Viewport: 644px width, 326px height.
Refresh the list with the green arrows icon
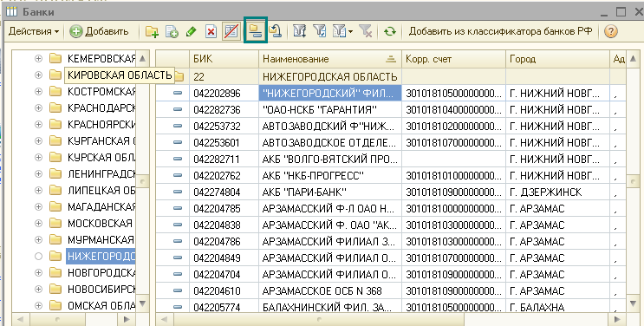tap(390, 32)
